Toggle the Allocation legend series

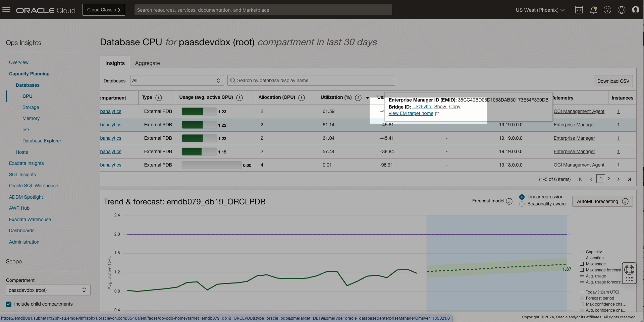592,258
